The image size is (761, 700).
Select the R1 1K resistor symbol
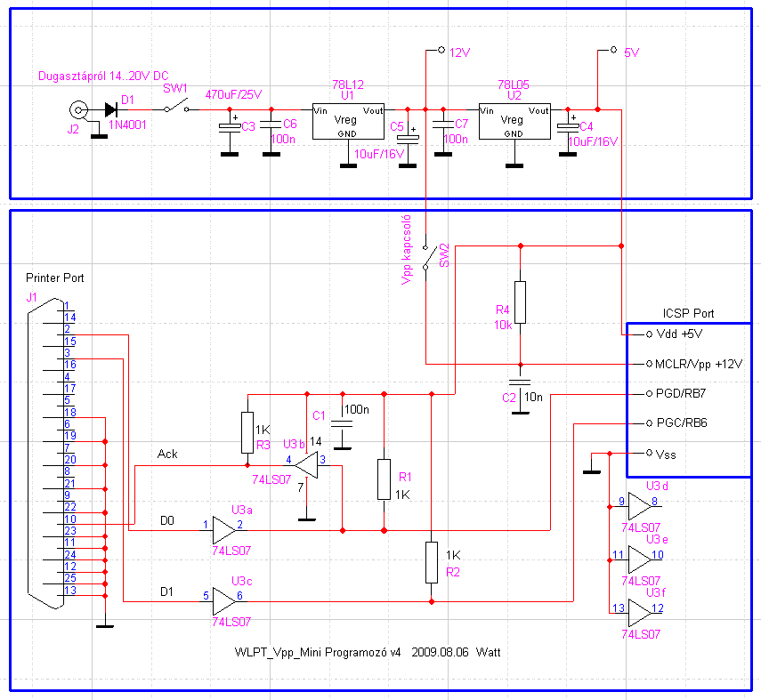coord(384,479)
